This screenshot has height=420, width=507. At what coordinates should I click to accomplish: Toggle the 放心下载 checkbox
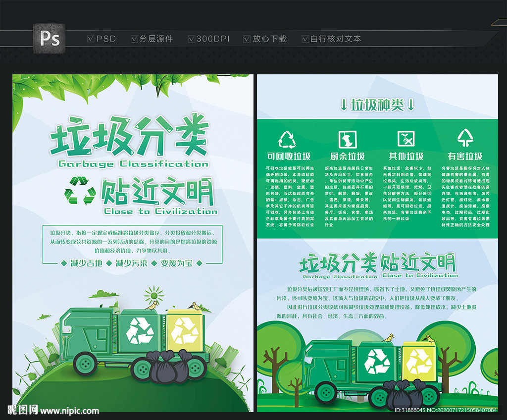click(x=247, y=39)
